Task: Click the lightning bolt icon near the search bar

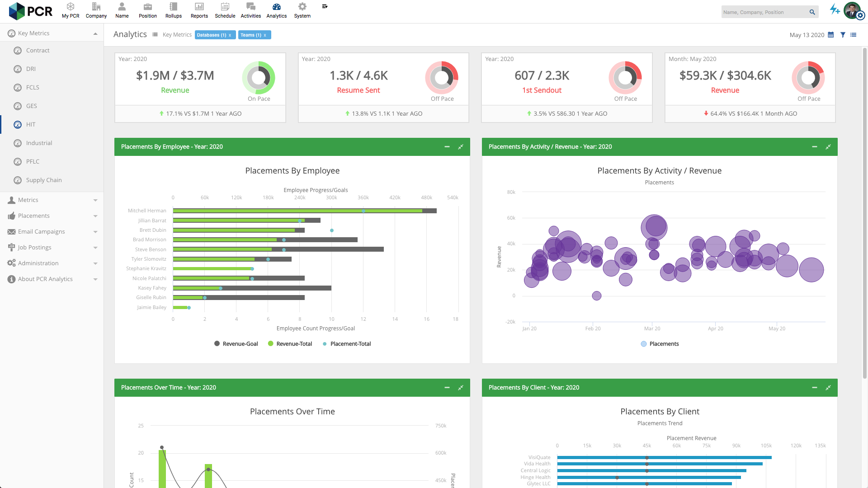Action: click(x=834, y=9)
